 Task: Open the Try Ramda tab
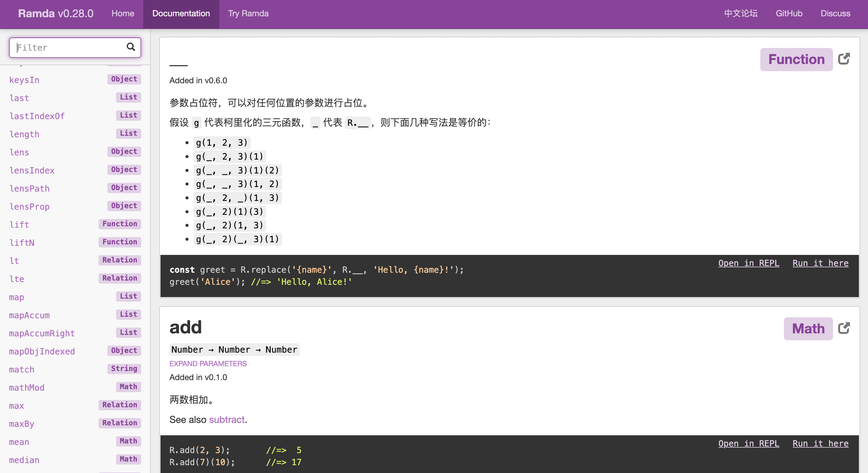pyautogui.click(x=248, y=14)
